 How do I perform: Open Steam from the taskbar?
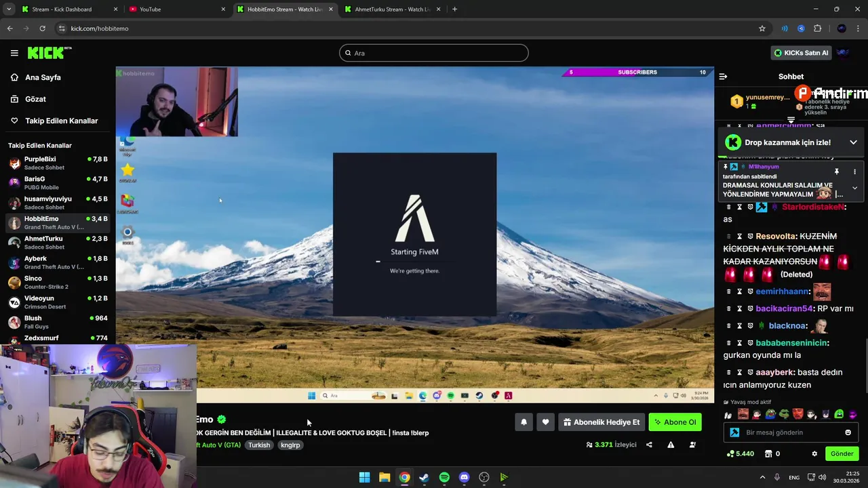point(424,477)
